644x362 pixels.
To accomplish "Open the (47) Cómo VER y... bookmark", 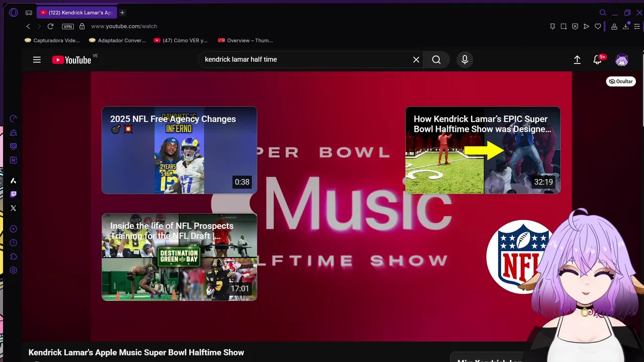I will (181, 40).
